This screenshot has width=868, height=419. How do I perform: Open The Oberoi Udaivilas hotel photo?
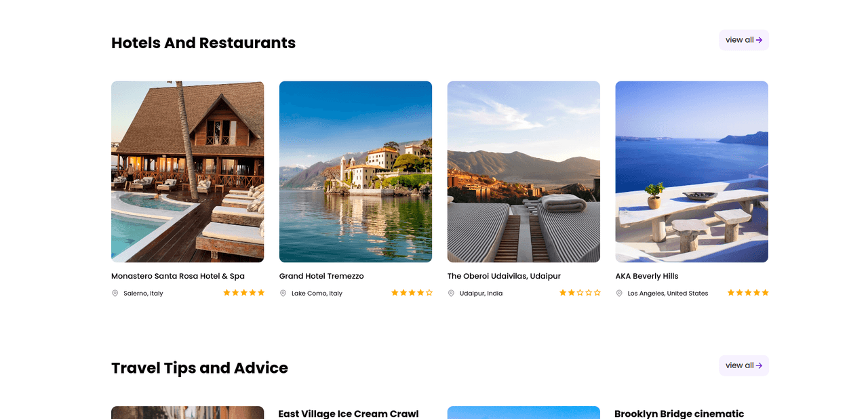pyautogui.click(x=524, y=172)
